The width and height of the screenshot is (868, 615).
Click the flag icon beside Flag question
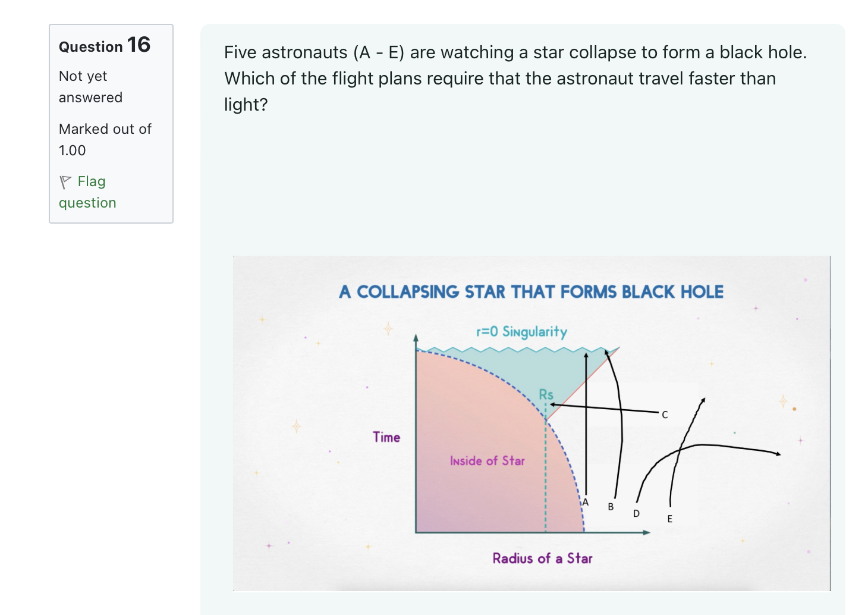(x=65, y=182)
